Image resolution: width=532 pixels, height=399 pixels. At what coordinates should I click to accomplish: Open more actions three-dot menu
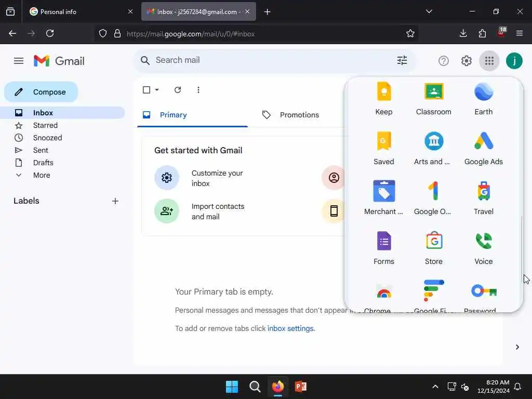198,90
